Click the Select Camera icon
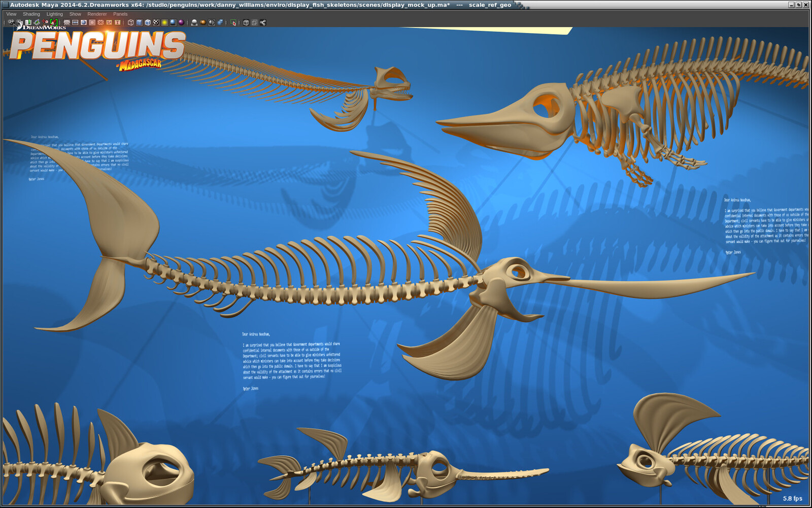 point(11,22)
